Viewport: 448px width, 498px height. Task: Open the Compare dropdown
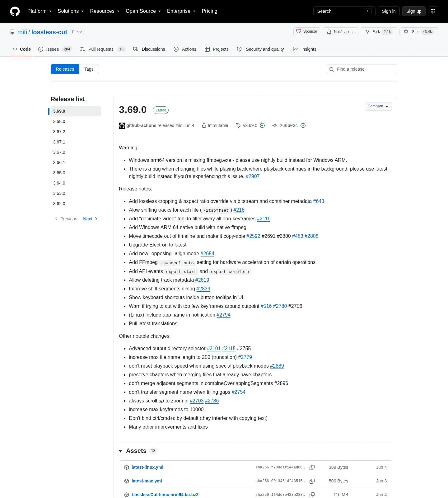pyautogui.click(x=378, y=106)
